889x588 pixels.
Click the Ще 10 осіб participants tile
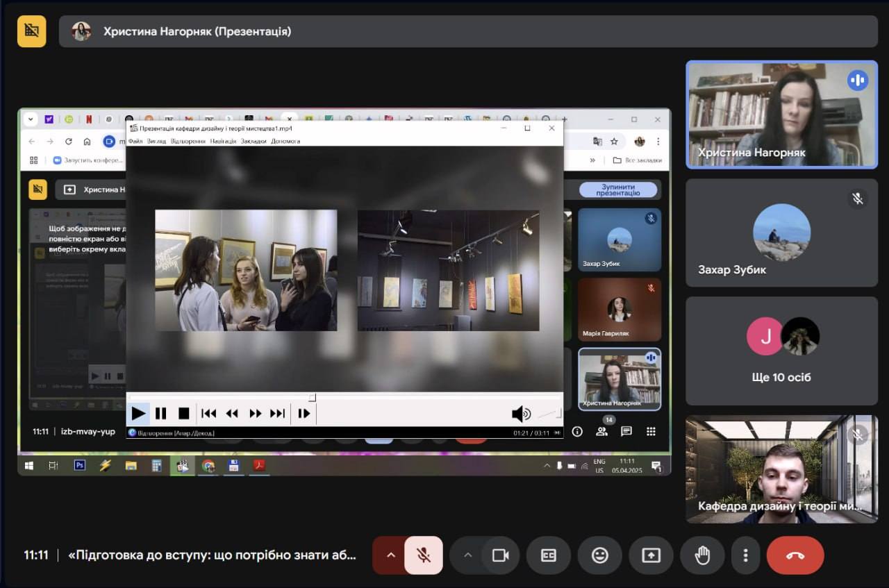781,351
